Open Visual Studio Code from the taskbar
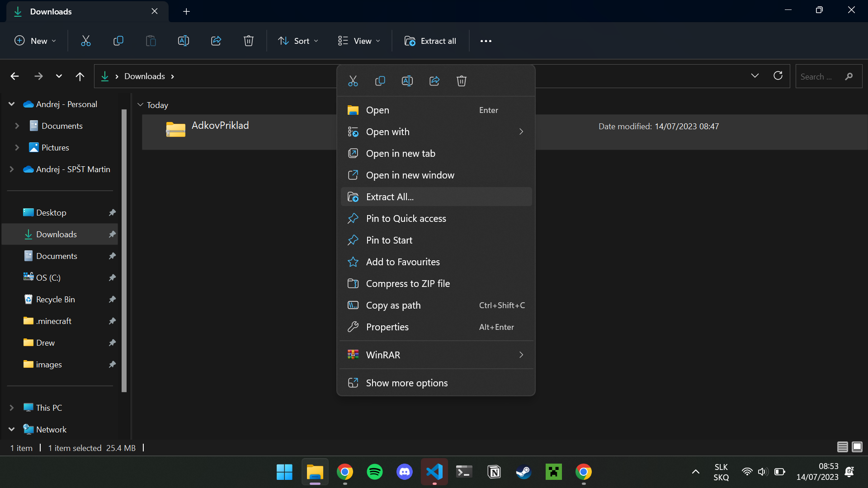 [434, 472]
